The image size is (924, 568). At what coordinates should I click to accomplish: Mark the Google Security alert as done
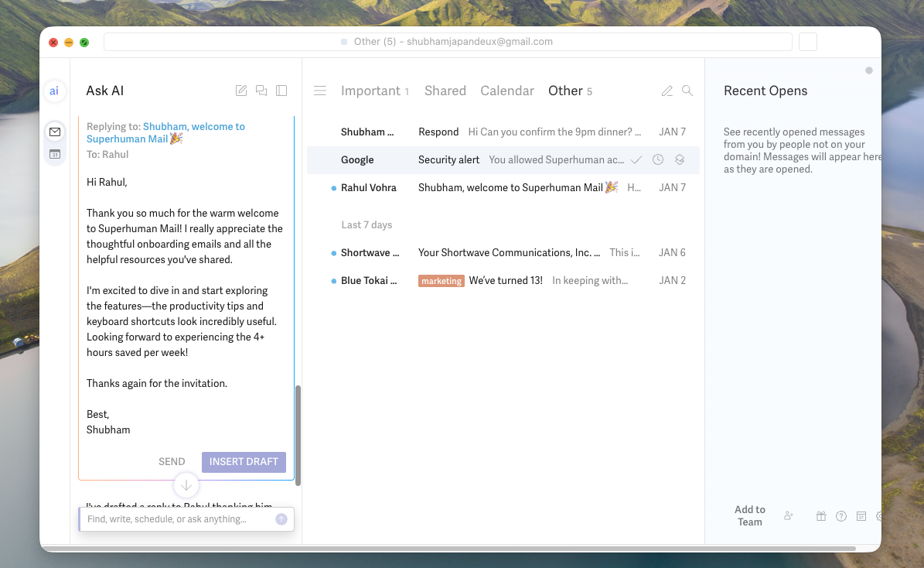(x=636, y=159)
